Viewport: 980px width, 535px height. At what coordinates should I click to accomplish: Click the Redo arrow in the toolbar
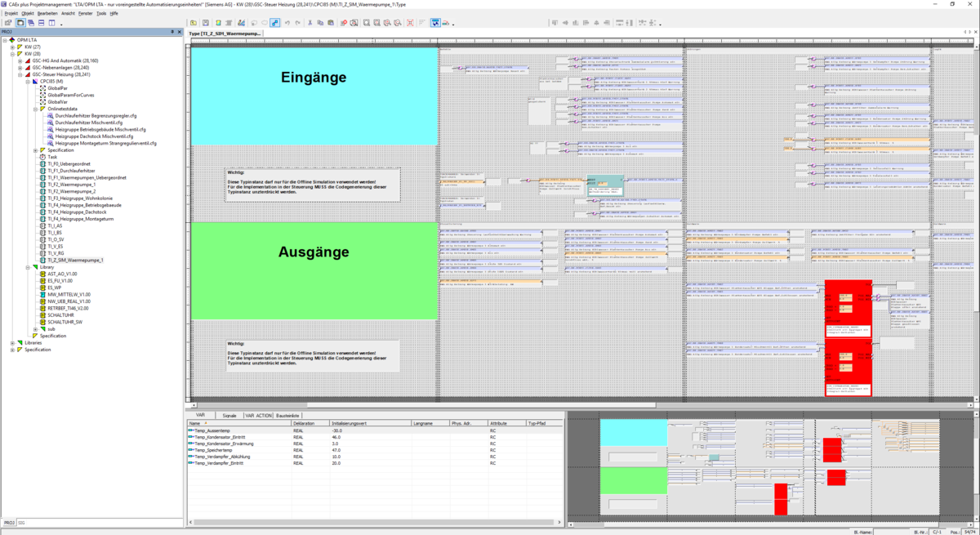[297, 23]
